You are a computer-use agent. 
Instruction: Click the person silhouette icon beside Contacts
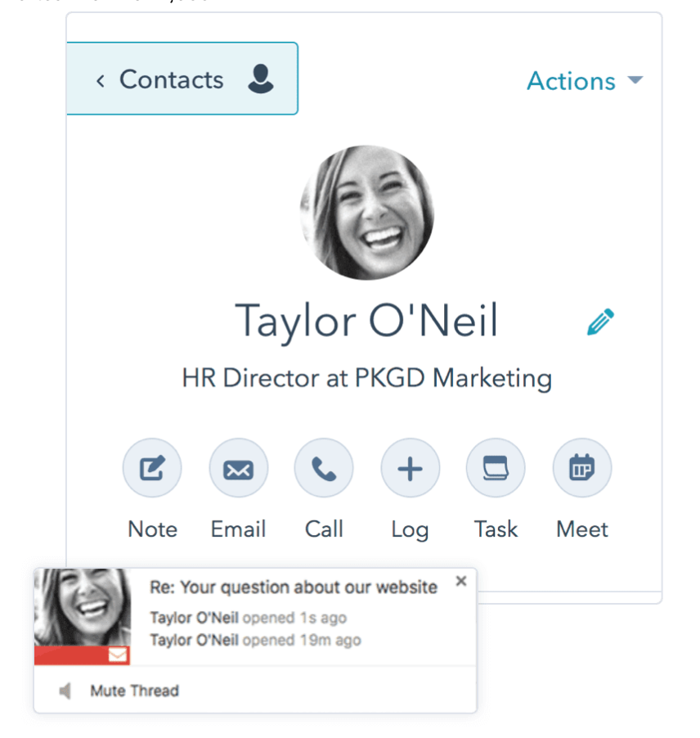point(261,79)
